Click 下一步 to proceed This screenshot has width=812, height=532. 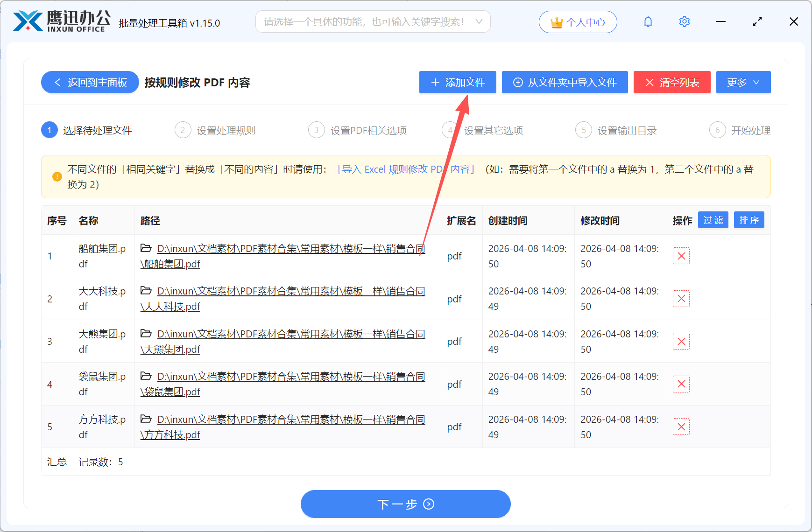point(405,504)
